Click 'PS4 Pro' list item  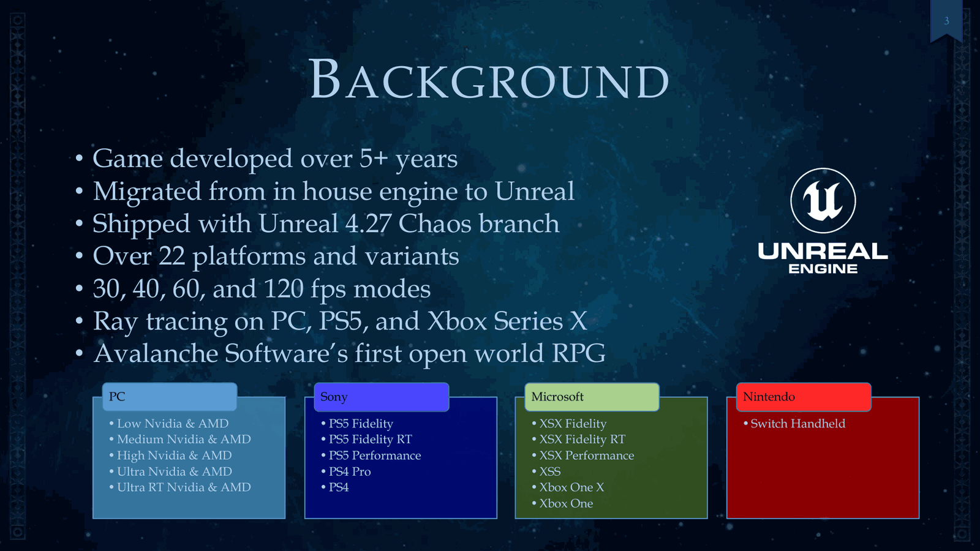click(x=350, y=471)
